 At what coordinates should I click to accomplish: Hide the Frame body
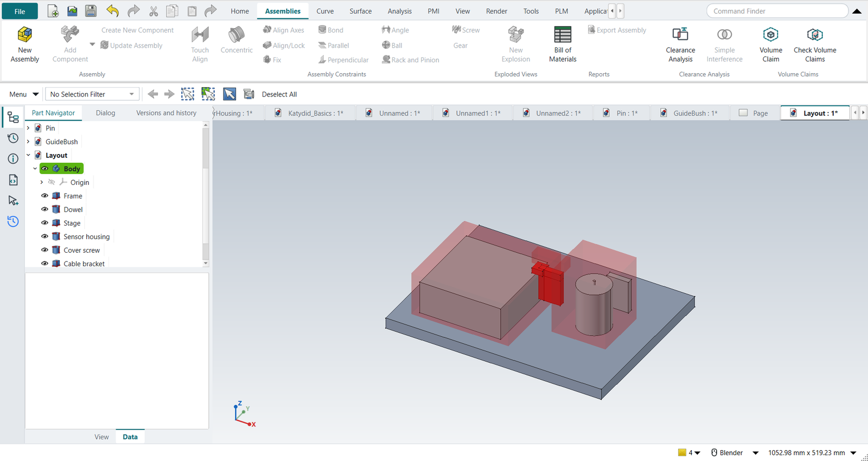coord(45,196)
